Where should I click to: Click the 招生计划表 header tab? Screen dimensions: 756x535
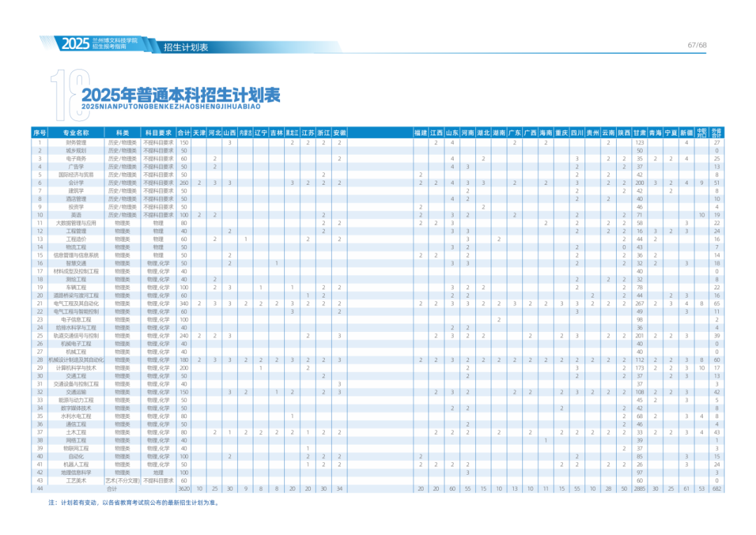click(185, 47)
